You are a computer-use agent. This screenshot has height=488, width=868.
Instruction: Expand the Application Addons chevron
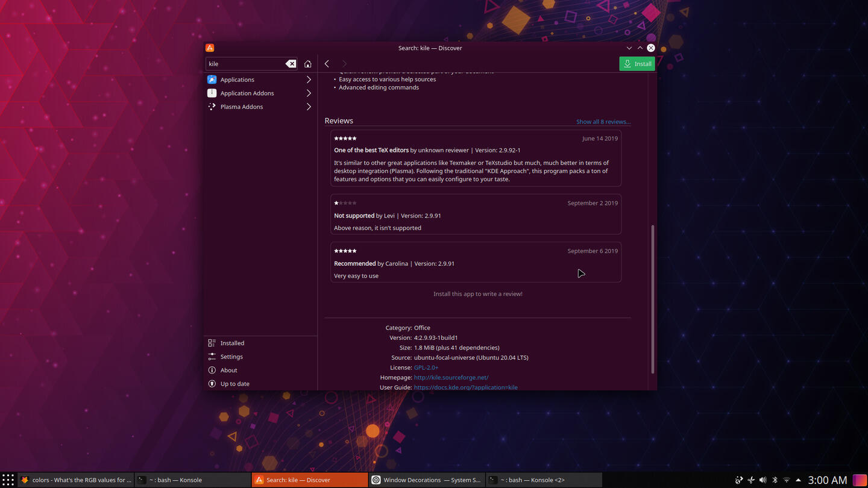coord(309,93)
